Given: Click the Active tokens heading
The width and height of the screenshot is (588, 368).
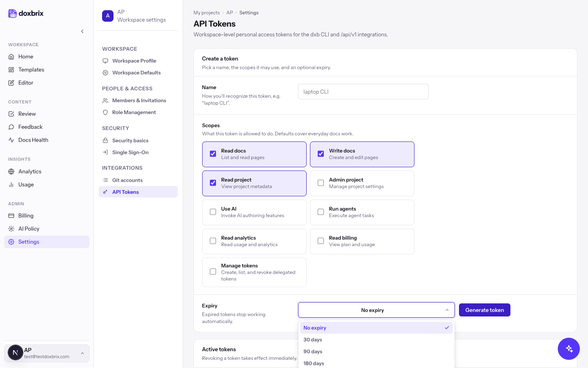Looking at the screenshot, I should [x=219, y=349].
